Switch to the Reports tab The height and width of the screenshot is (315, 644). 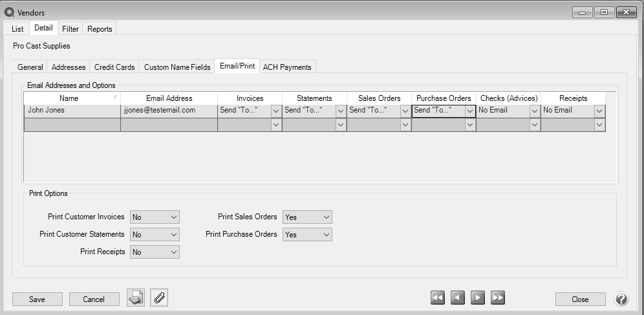pyautogui.click(x=100, y=29)
